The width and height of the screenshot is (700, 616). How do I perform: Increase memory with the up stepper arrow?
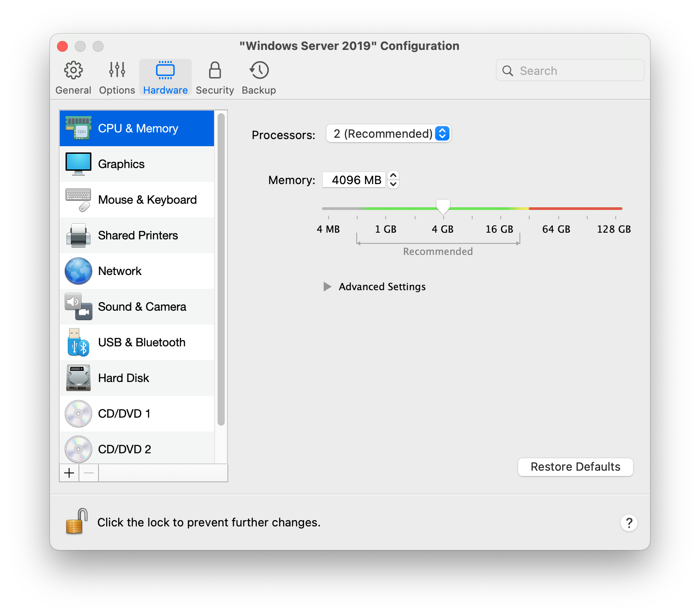[x=393, y=176]
